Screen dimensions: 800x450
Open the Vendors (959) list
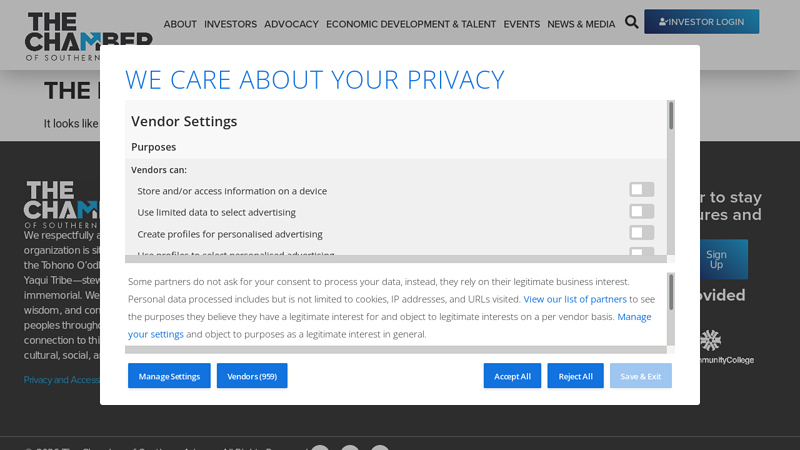pyautogui.click(x=252, y=376)
